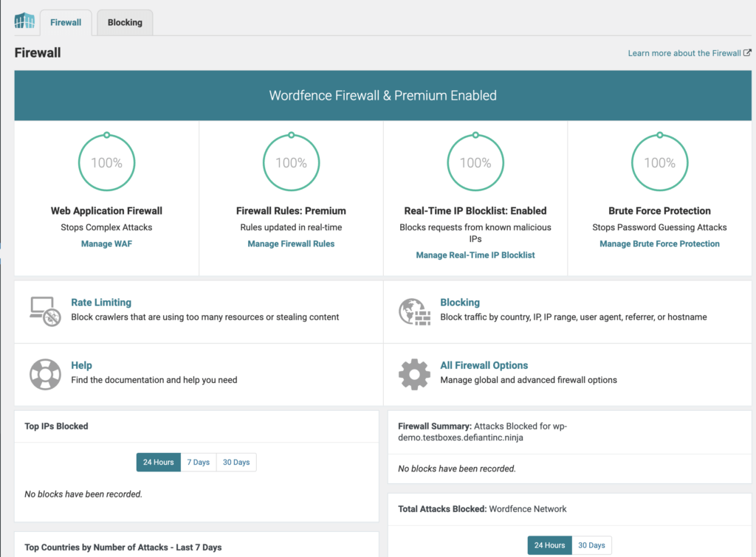
Task: Click the Wordfence Firewall Premium Enabled banner
Action: click(x=382, y=95)
